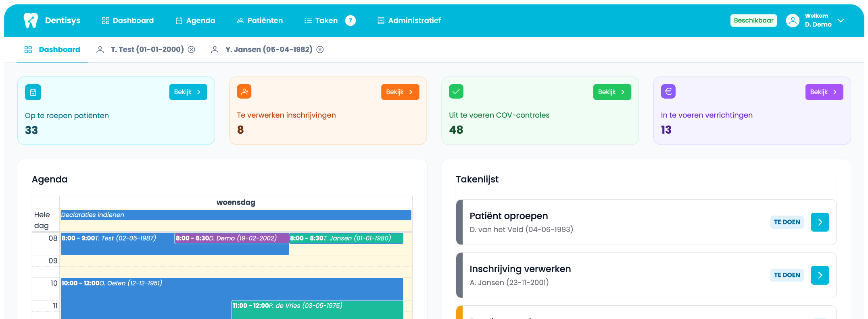Click the Takenlijst section heading
868x319 pixels.
coord(477,179)
